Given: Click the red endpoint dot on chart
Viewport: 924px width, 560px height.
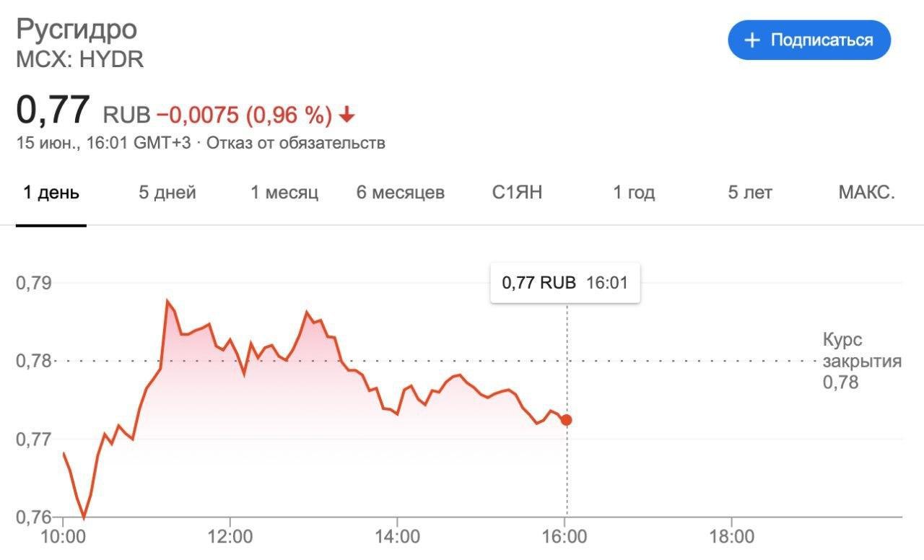Looking at the screenshot, I should pos(567,420).
